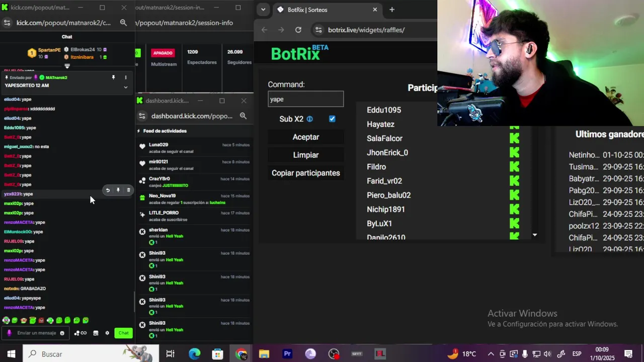Open the tab search dropdown arrow
This screenshot has height=362, width=644.
(x=263, y=10)
